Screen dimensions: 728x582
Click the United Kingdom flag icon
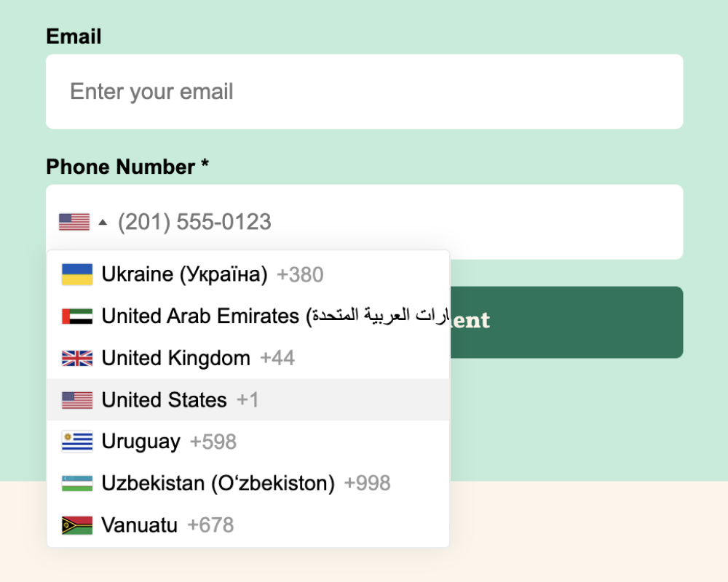coord(77,358)
